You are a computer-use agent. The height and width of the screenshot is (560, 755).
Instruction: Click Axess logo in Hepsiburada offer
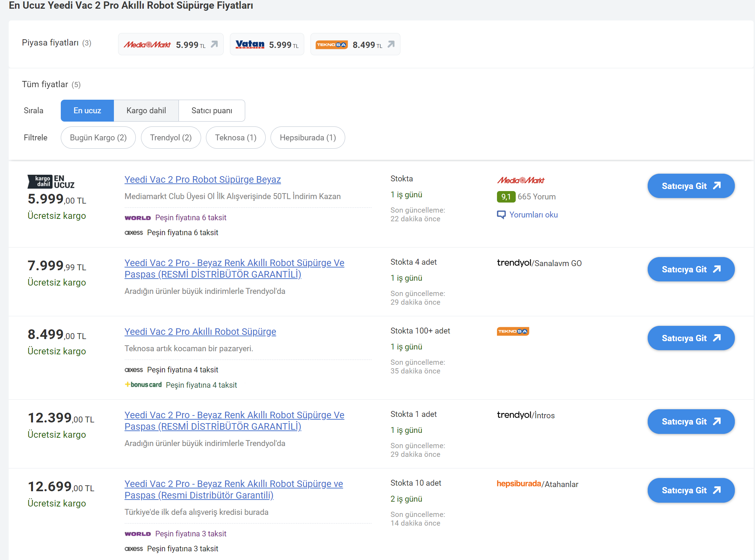134,549
